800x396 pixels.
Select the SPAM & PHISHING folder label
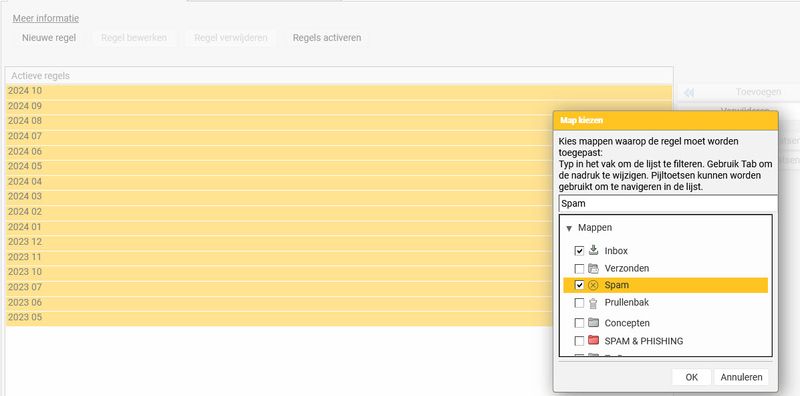643,341
